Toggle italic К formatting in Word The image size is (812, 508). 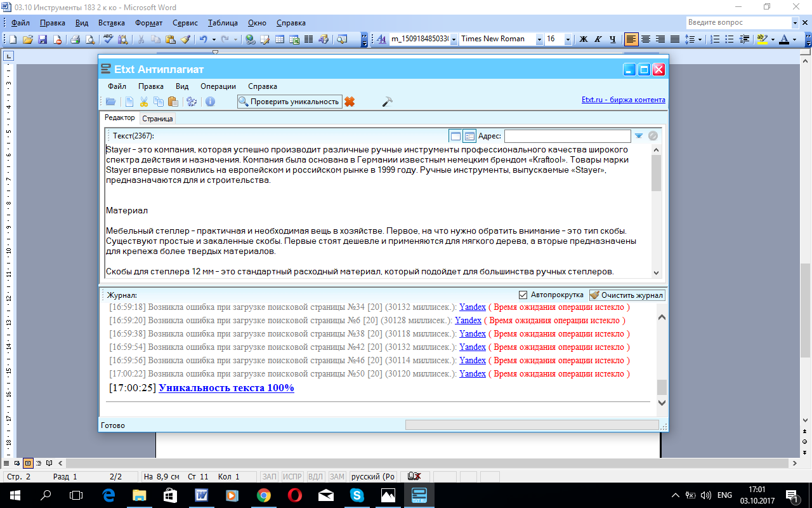(598, 39)
